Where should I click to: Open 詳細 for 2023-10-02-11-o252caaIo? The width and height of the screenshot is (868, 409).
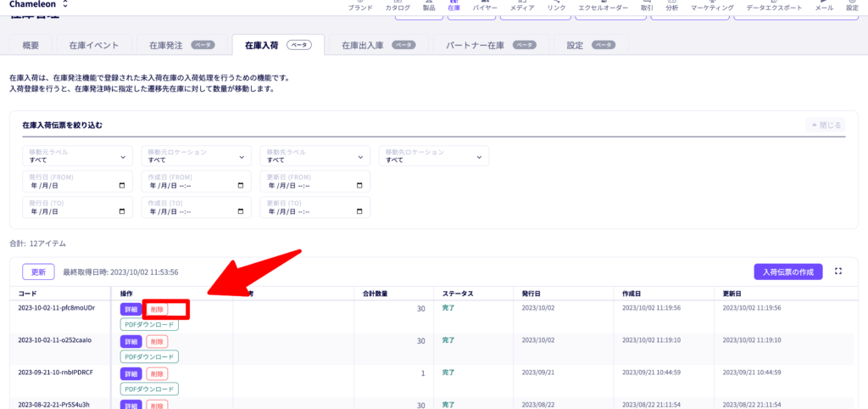click(x=131, y=342)
